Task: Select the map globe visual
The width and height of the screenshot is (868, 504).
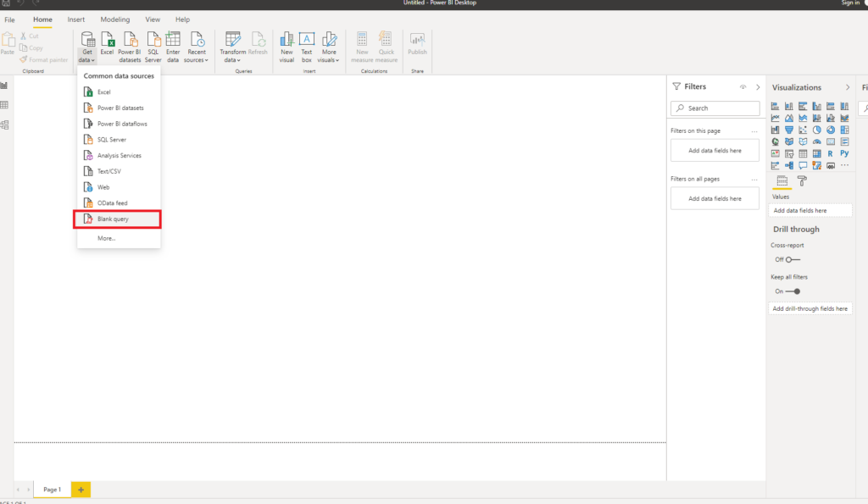Action: (x=775, y=141)
